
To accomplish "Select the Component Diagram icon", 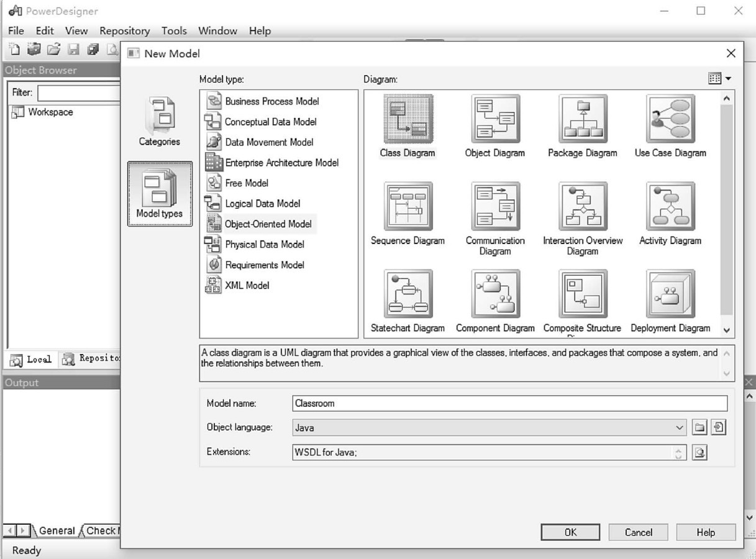I will tap(495, 294).
